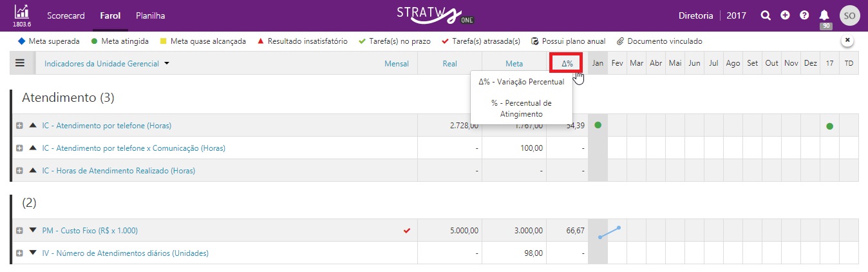This screenshot has width=868, height=272.
Task: Expand PM - Custo Fixo row plus box
Action: [19, 231]
